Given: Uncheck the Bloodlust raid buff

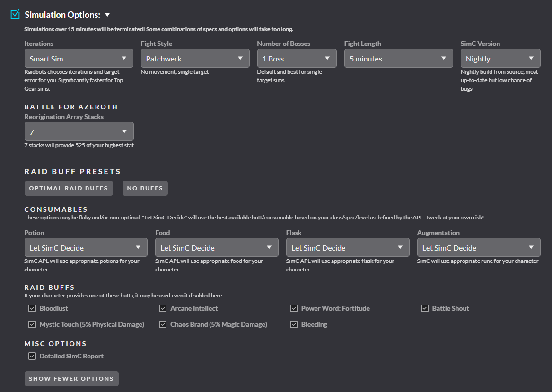Looking at the screenshot, I should 32,308.
